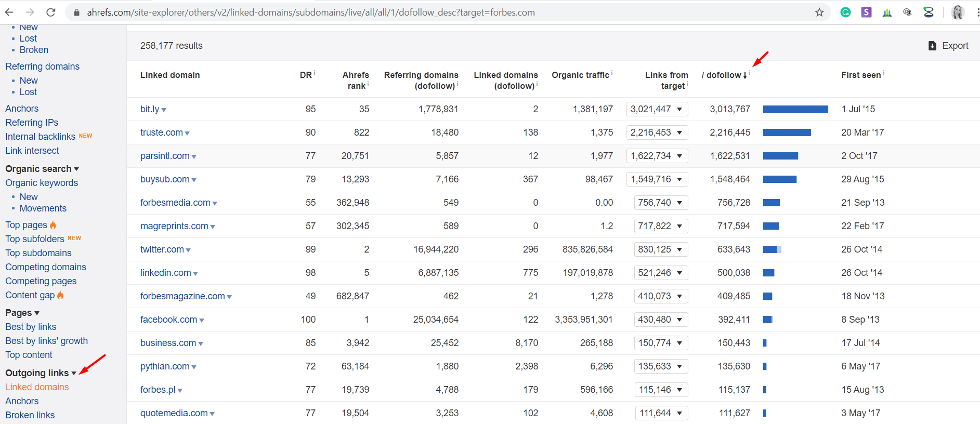Click the browser forward arrow
980x424 pixels.
[30, 12]
